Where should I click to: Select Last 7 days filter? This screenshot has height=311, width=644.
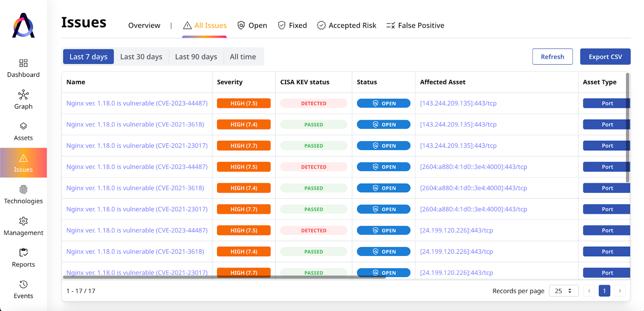click(89, 57)
